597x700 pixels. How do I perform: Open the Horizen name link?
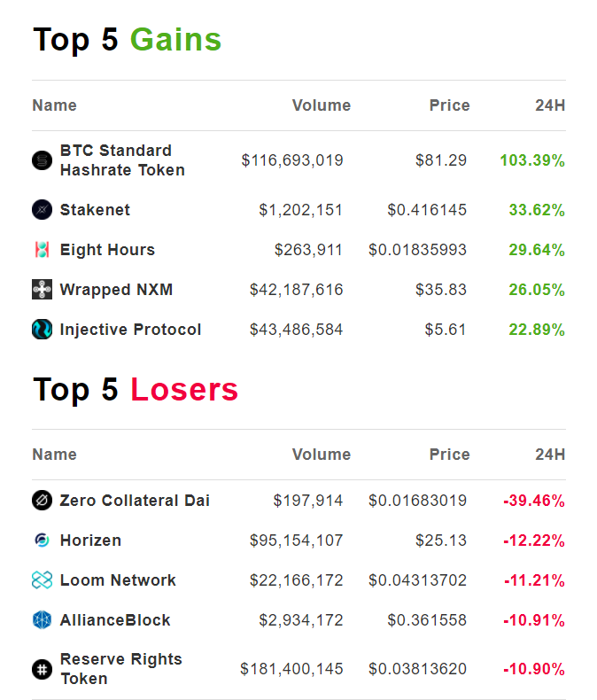coord(90,541)
